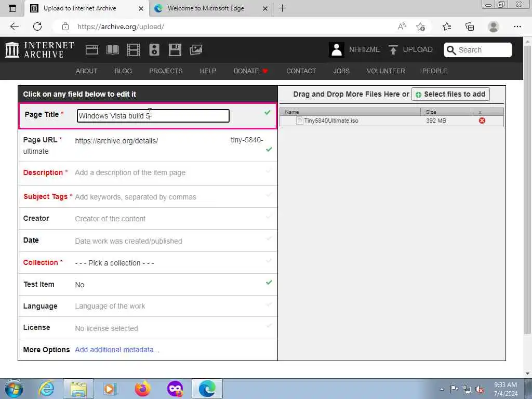Open the Web (Wayback) media icon
Viewport: 532px width, 399px height.
91,50
